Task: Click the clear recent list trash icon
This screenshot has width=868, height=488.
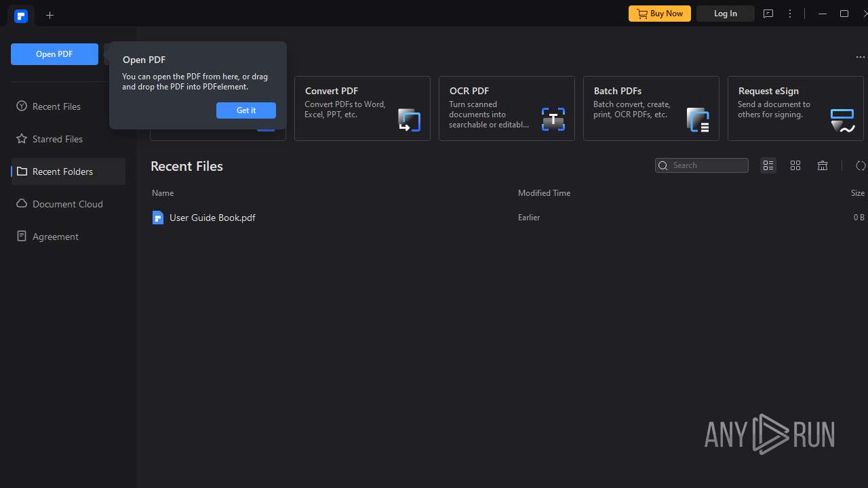Action: coord(823,165)
